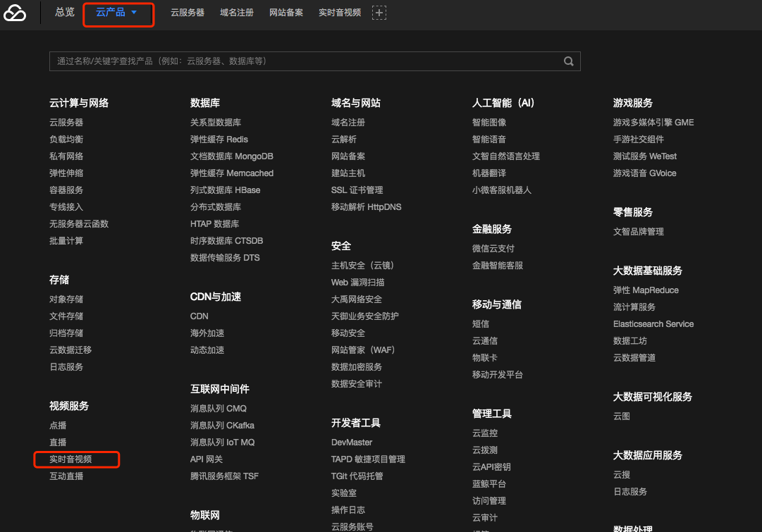762x532 pixels.
Task: Open the 总览 overview tab
Action: point(65,12)
